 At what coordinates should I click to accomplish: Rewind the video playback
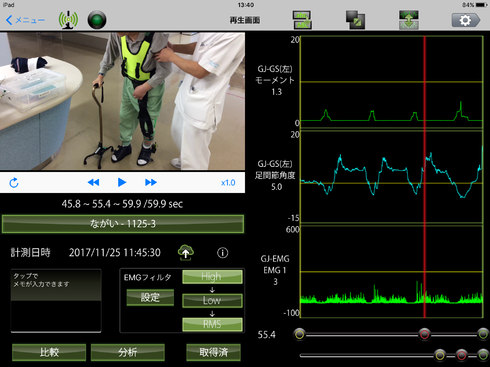[x=93, y=182]
